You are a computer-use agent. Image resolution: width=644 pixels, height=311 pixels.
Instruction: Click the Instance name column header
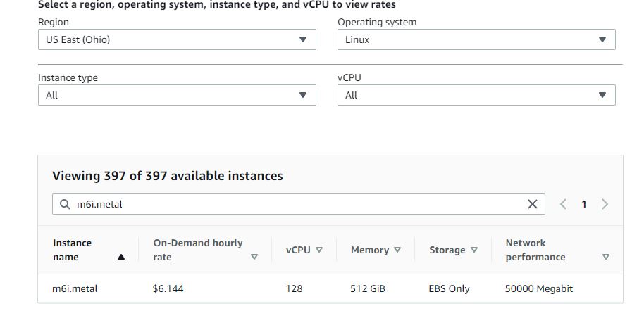click(73, 250)
